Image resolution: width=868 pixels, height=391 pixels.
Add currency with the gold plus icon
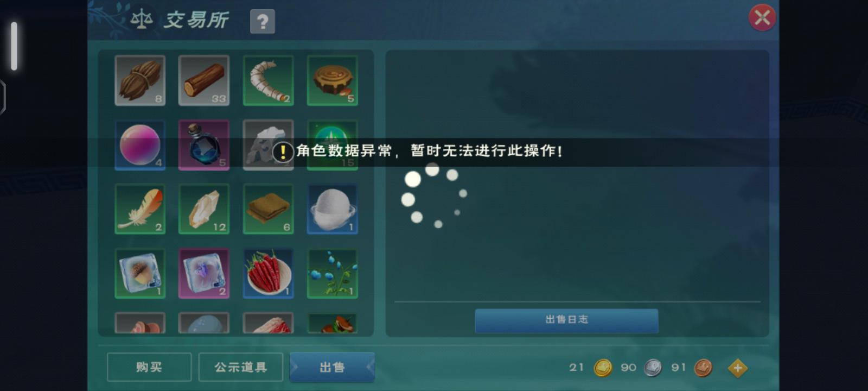coord(738,368)
